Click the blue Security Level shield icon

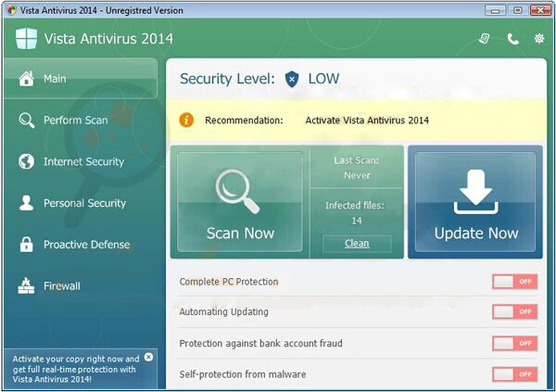click(x=292, y=79)
